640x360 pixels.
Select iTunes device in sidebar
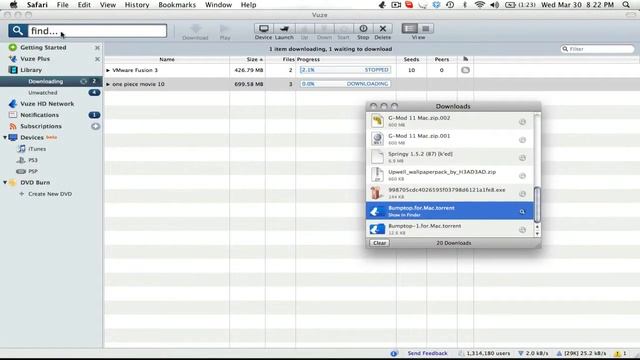coord(37,149)
